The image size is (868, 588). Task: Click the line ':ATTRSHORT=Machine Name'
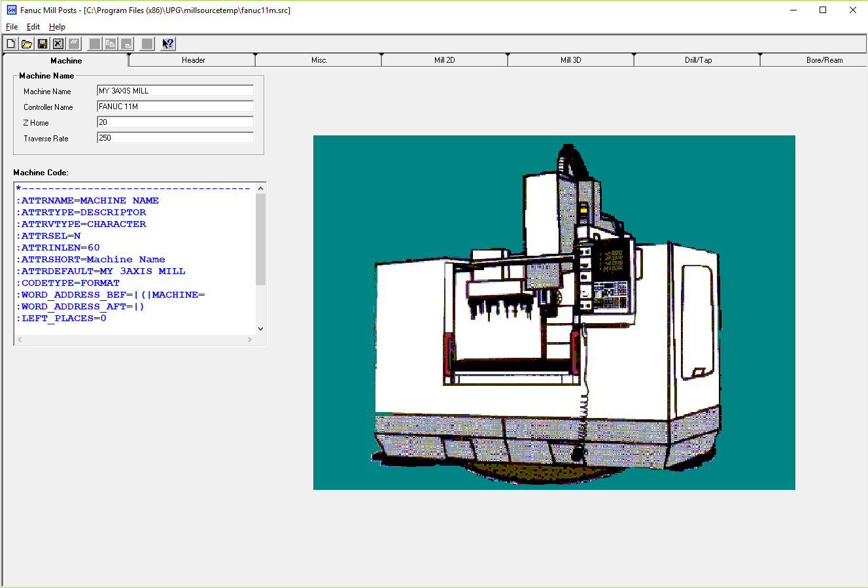[x=90, y=260]
